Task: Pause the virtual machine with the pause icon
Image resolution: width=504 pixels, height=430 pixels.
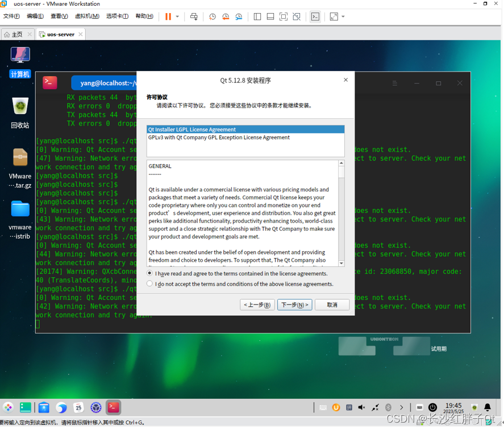Action: (x=168, y=16)
